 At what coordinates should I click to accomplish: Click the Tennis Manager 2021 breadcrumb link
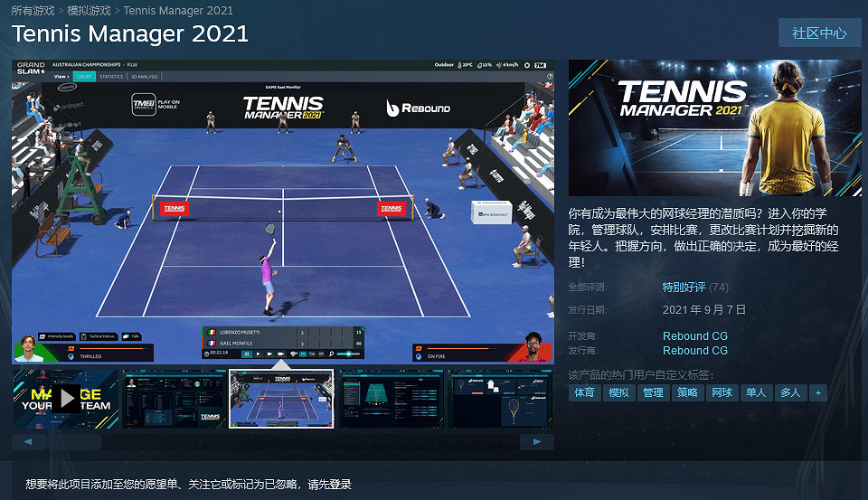click(178, 11)
